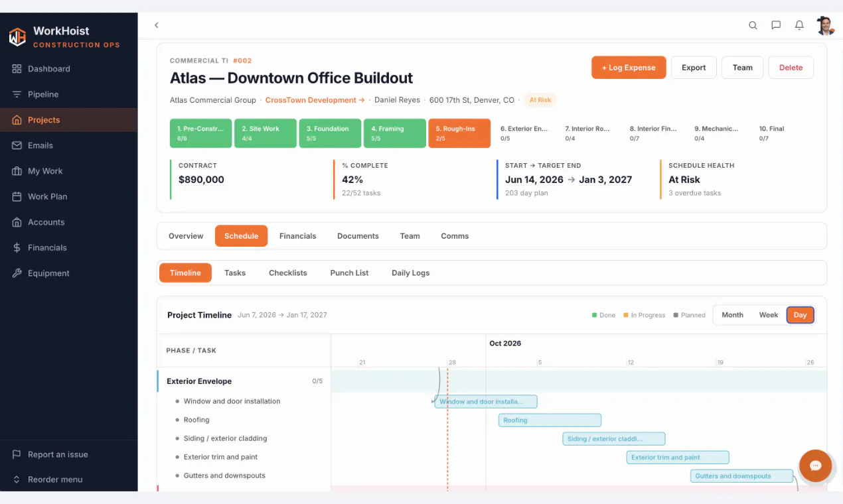
Task: Open the Checklists sub-tab
Action: (288, 273)
